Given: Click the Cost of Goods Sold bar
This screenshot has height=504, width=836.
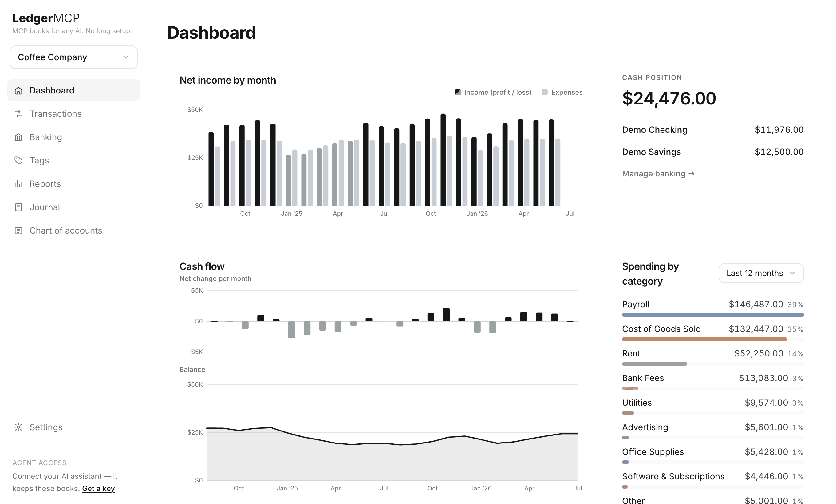Looking at the screenshot, I should pos(704,340).
